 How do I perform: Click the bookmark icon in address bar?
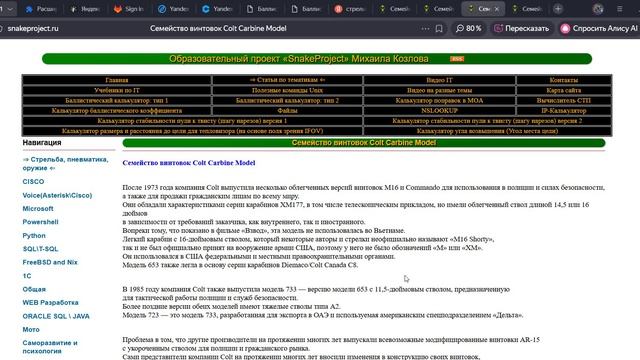439,29
